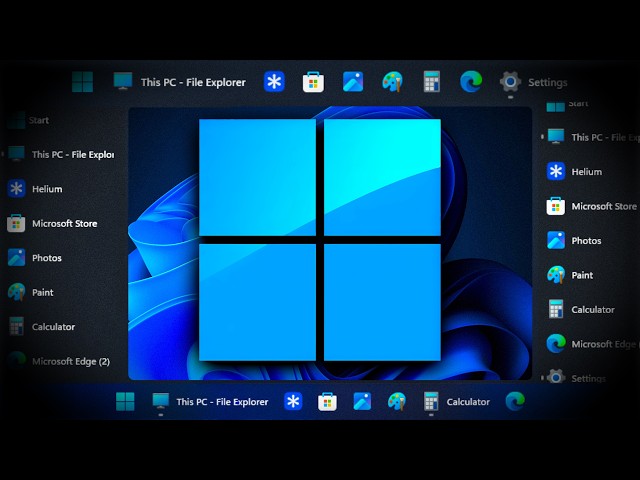This screenshot has width=640, height=480.
Task: Launch Microsoft Store from the bottom taskbar
Action: 327,402
